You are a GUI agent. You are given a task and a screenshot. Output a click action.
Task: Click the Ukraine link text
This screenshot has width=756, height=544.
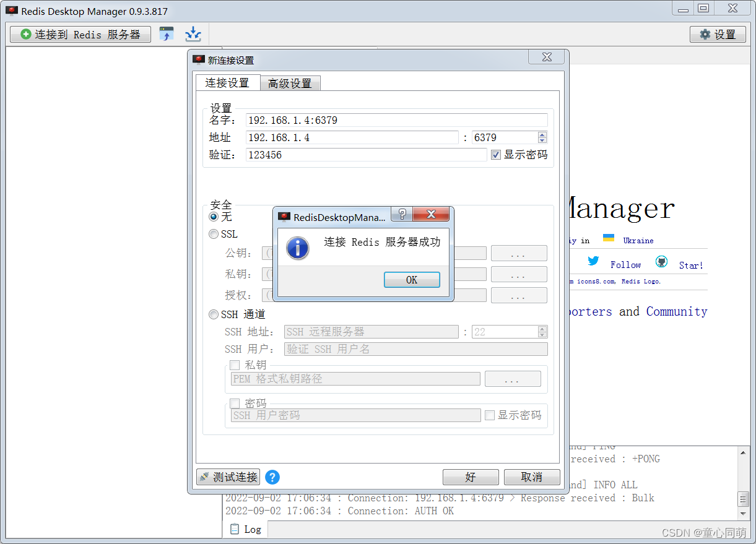tap(638, 241)
